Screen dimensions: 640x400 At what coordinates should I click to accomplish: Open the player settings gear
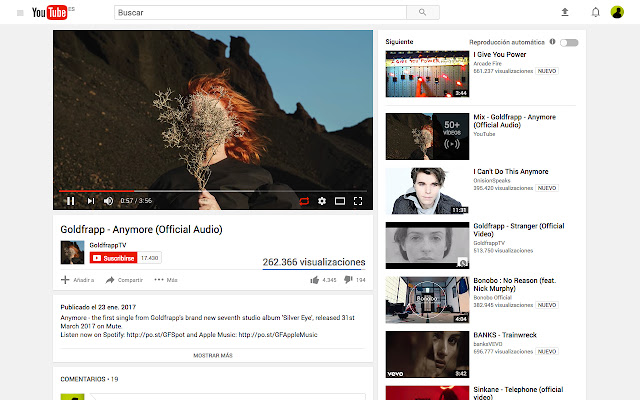coord(322,201)
